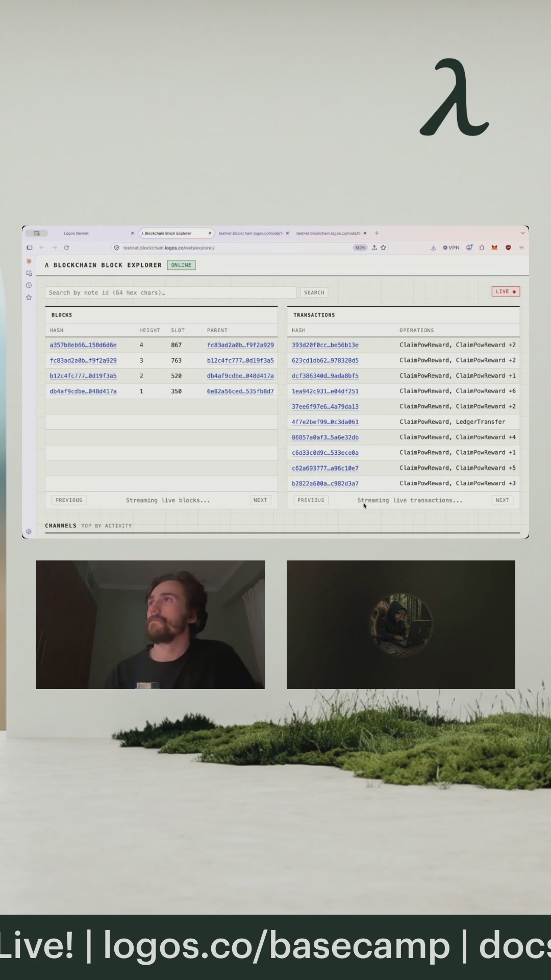Open the browser downloads icon
The height and width of the screenshot is (980, 551).
click(x=433, y=248)
